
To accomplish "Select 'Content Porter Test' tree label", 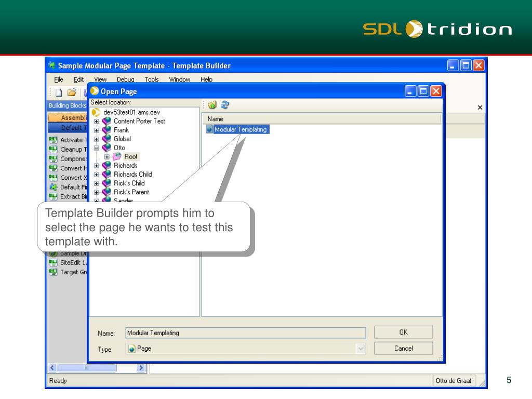I will click(139, 121).
